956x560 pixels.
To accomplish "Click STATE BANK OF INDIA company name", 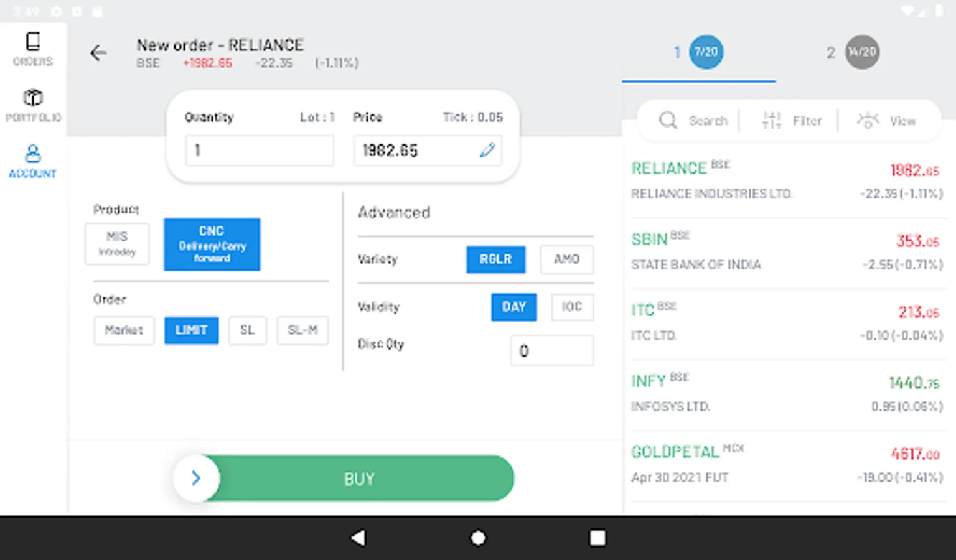I will [x=696, y=264].
